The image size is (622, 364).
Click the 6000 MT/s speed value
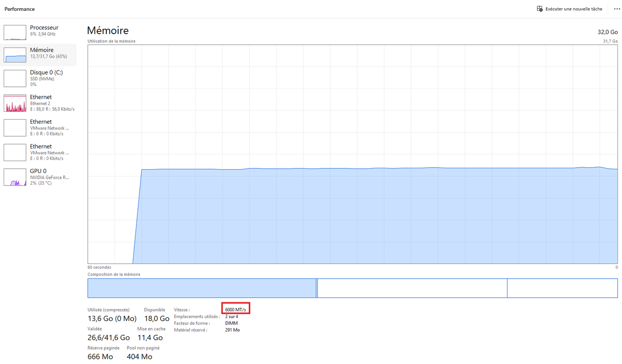[x=236, y=309]
